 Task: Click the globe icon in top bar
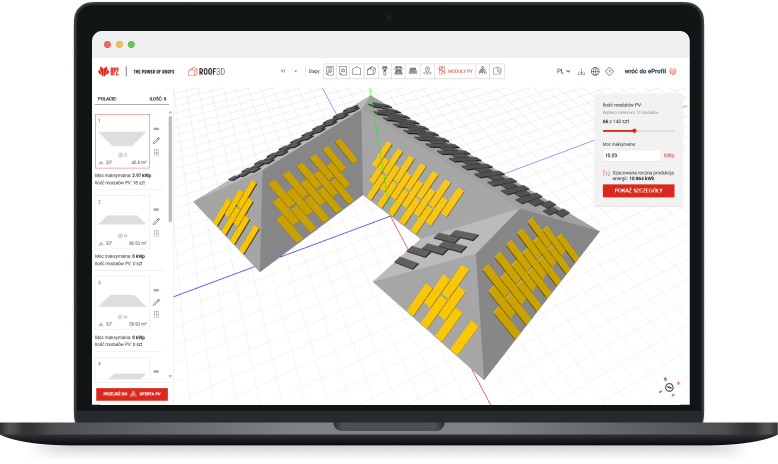595,71
